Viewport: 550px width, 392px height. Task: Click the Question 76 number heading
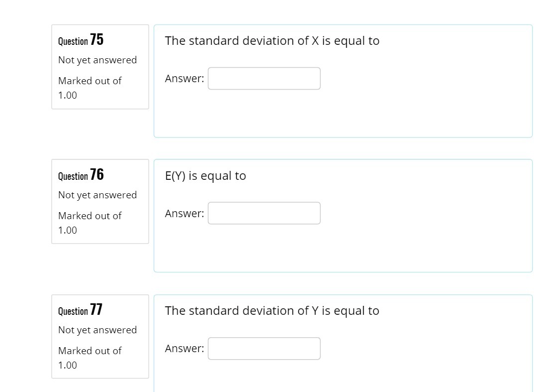click(81, 175)
